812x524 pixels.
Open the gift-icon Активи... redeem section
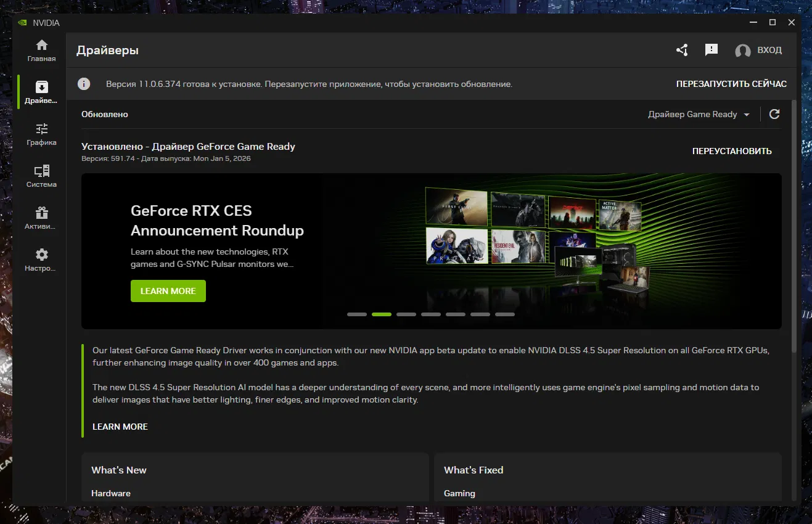(41, 218)
